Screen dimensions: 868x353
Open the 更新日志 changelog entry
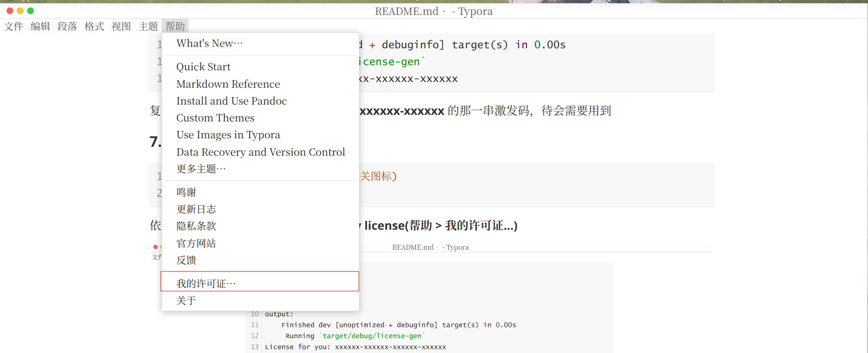pos(196,209)
